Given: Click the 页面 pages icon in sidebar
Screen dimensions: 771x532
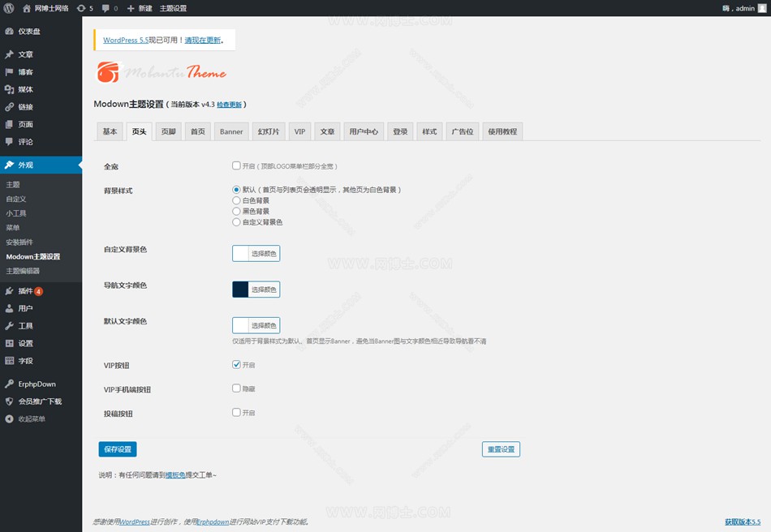Looking at the screenshot, I should pos(10,124).
